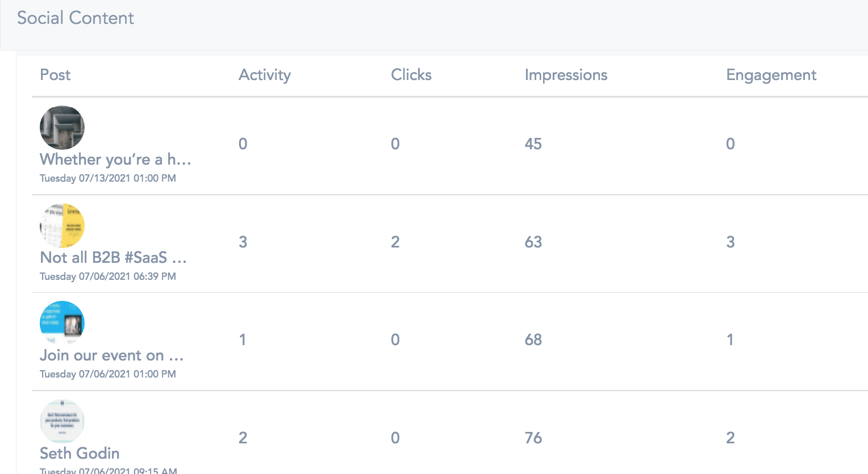Select the 07/13/2021 01:00 PM post date
This screenshot has width=868, height=474.
[127, 178]
